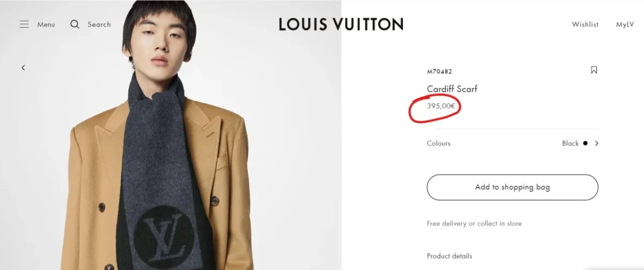Click the Search text label
Screen dimensions: 644x270
coord(99,25)
